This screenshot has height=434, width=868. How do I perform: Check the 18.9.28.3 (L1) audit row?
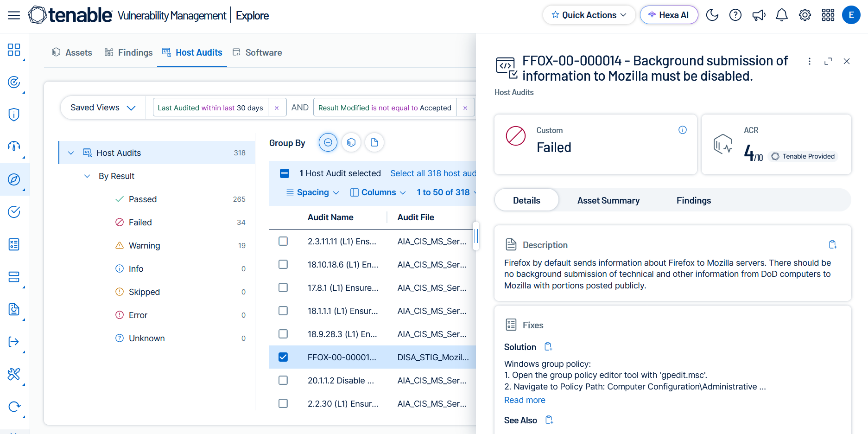(x=283, y=334)
